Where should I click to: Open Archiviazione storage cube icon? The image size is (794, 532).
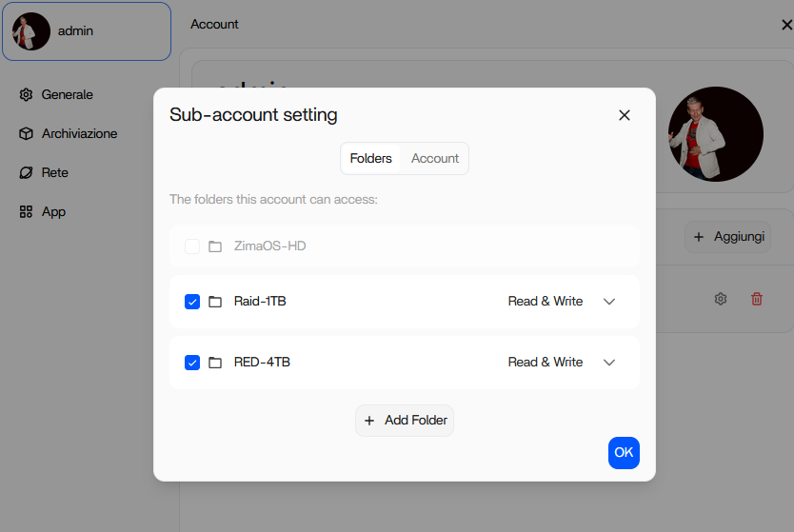click(x=26, y=134)
